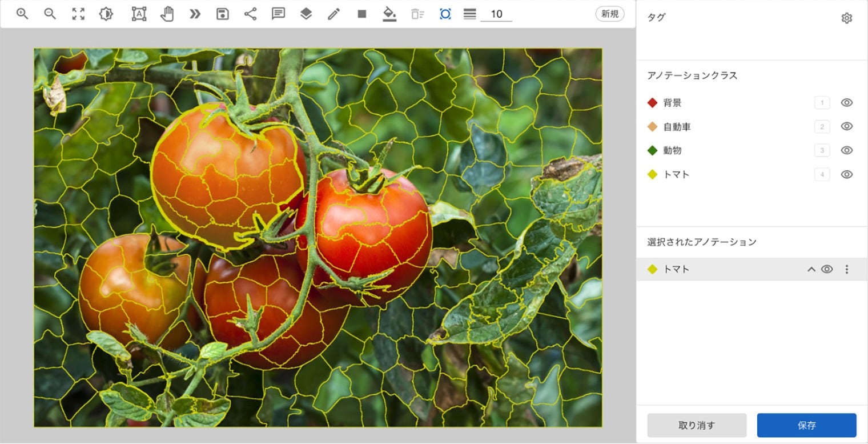Click shortcut badge 1 beside 背景
This screenshot has height=444, width=868.
[x=822, y=103]
